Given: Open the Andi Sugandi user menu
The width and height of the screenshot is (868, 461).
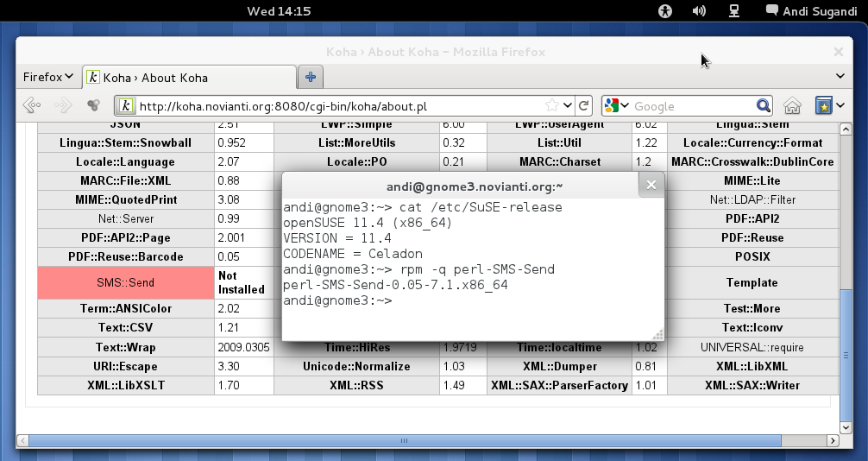Looking at the screenshot, I should [x=812, y=11].
